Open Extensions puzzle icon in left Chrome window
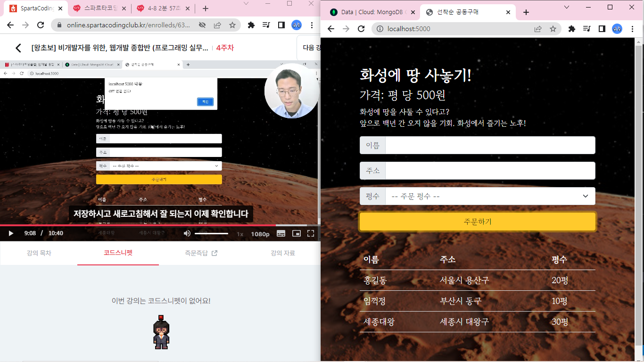 pos(251,25)
